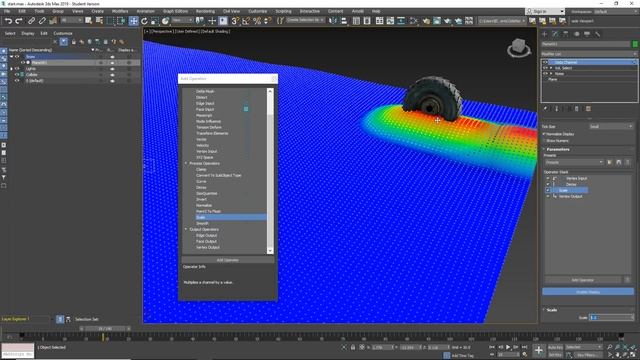Image resolution: width=640 pixels, height=360 pixels.
Task: Collapse Process Operators group in dialog
Action: [x=186, y=163]
